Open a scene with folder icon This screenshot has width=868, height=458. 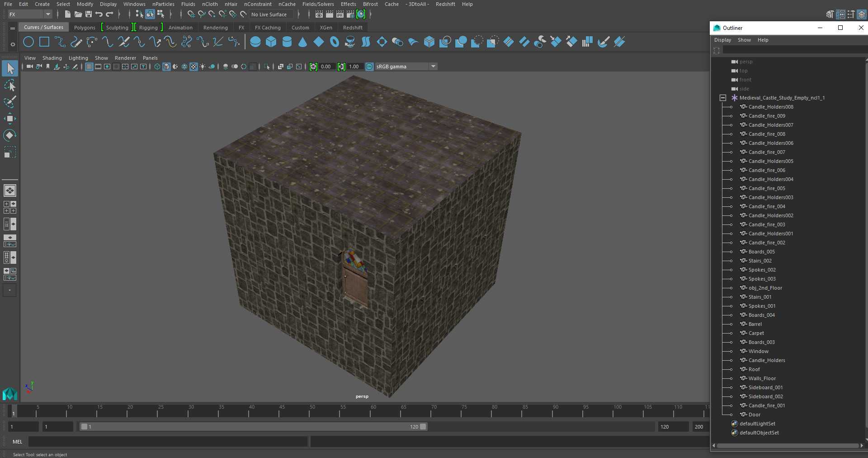78,14
